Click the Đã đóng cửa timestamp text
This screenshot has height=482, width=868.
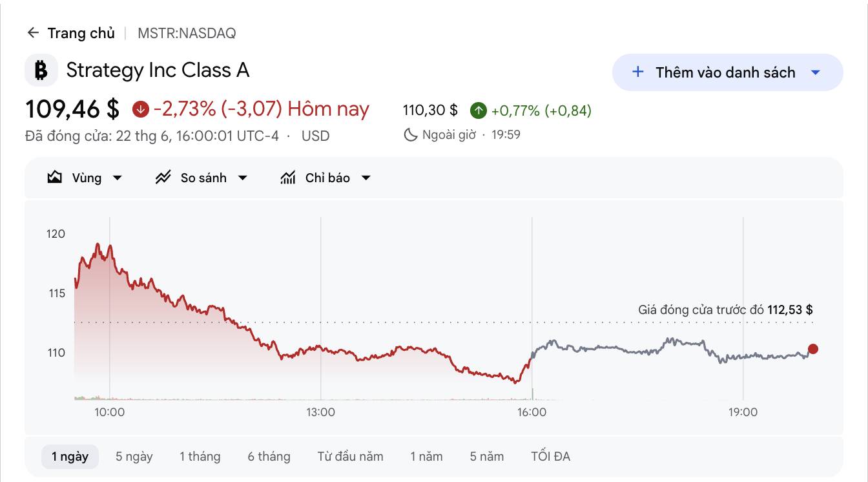click(x=152, y=136)
